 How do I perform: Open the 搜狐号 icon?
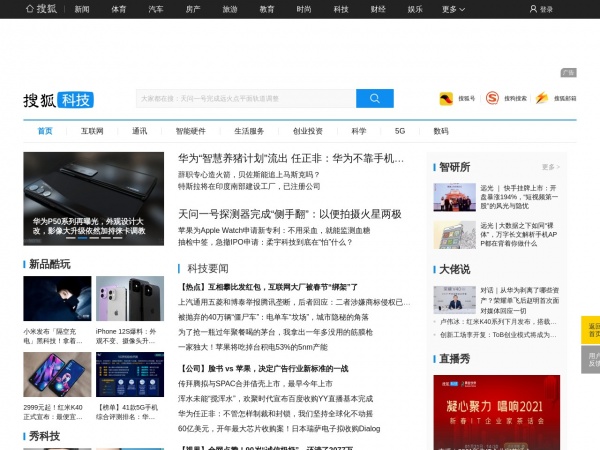[446, 98]
